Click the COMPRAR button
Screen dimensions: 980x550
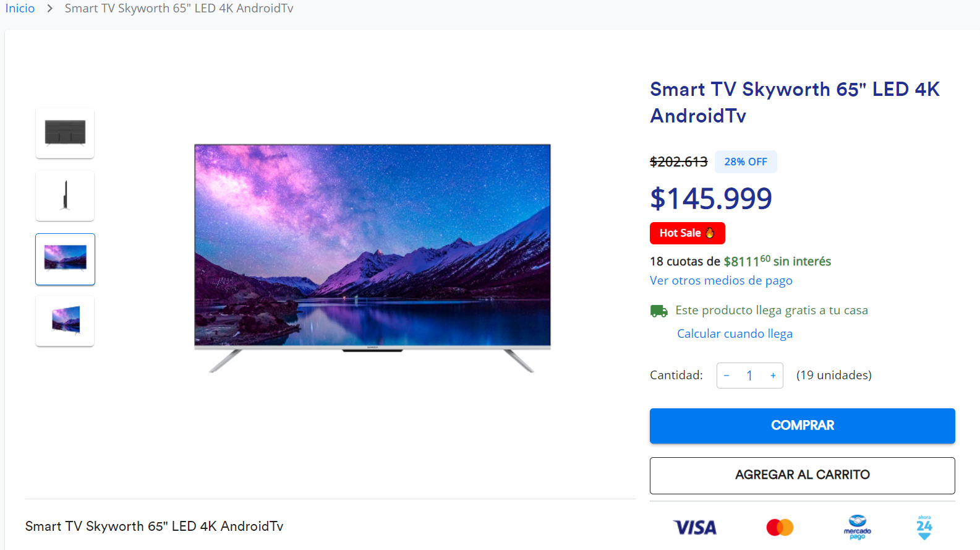tap(803, 426)
